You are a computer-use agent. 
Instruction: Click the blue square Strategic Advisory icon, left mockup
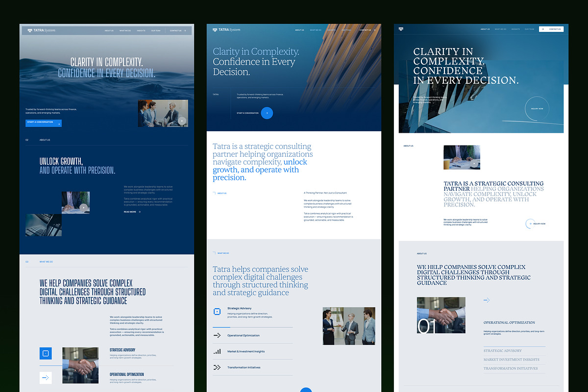tap(46, 353)
